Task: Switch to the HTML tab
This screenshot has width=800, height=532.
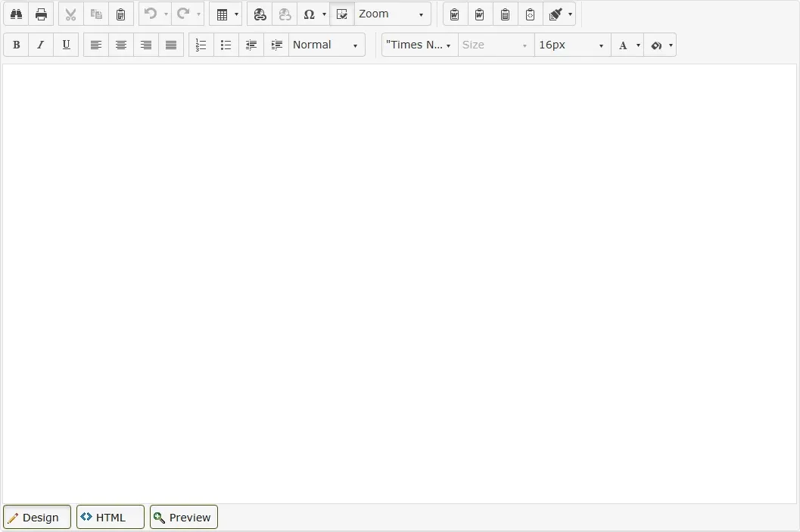Action: (111, 517)
